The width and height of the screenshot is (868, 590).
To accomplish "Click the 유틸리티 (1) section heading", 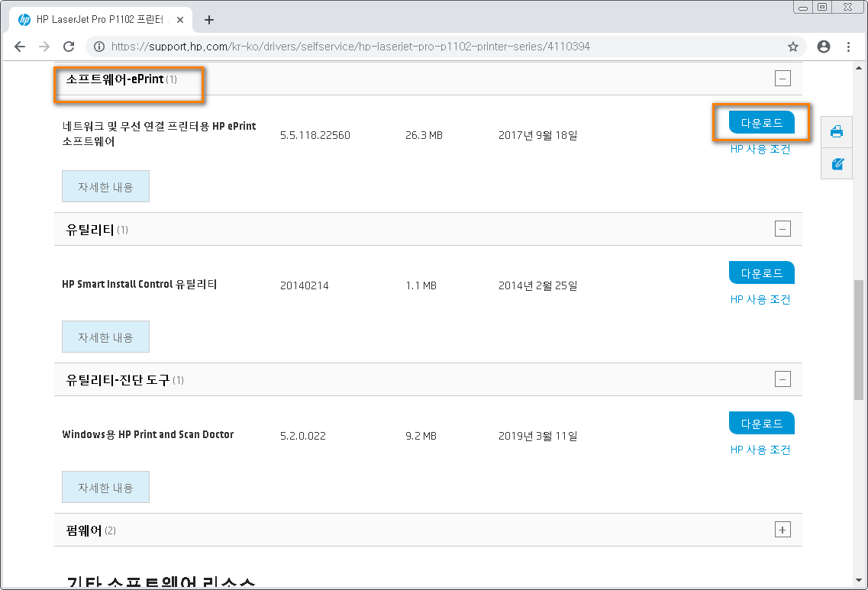I will (x=97, y=230).
